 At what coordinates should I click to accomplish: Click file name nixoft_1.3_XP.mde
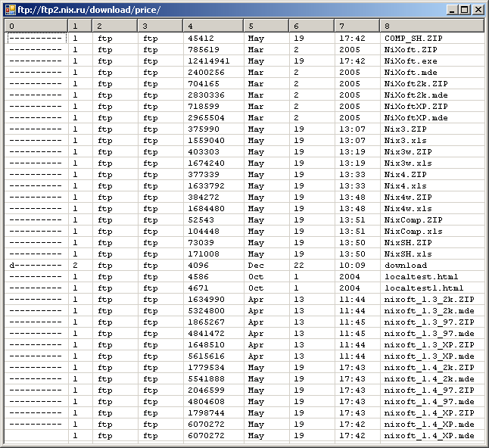tap(429, 356)
